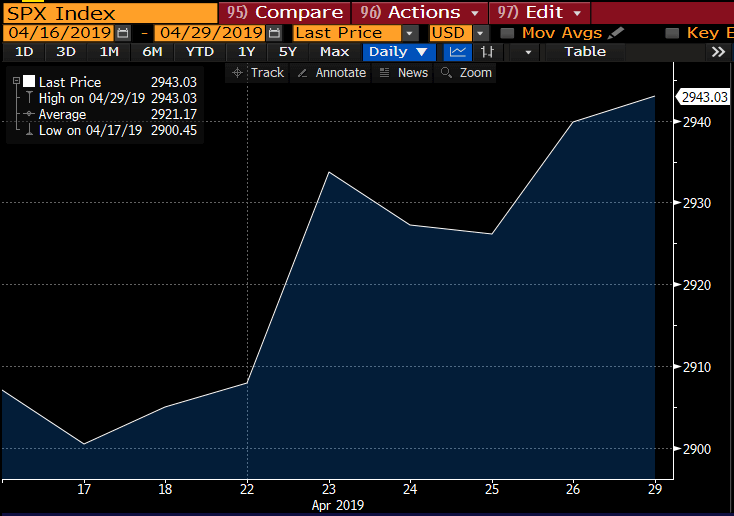The height and width of the screenshot is (516, 734).
Task: Click the 2900 y-axis label
Action: [697, 449]
